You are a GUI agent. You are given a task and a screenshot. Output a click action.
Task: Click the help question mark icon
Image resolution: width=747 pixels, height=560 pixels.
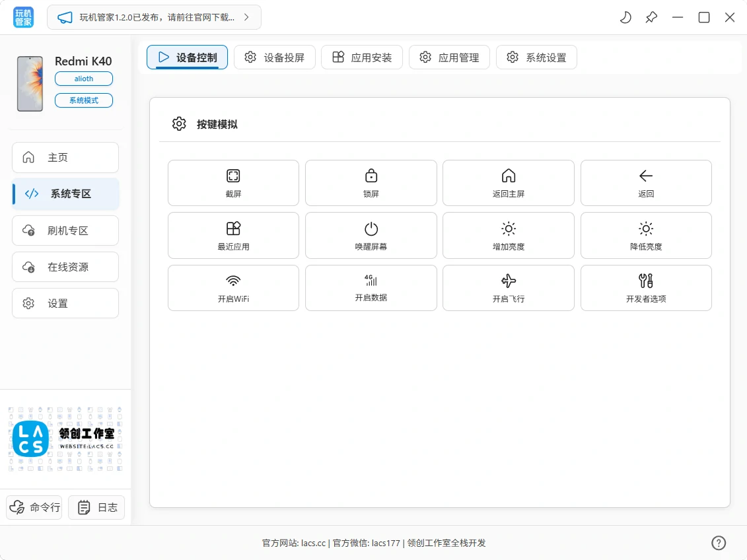[x=719, y=543]
